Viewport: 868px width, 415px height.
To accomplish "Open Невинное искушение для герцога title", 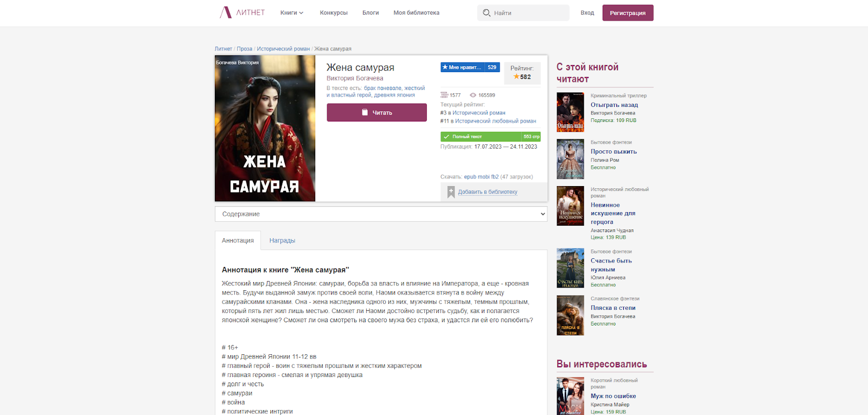I will point(613,213).
